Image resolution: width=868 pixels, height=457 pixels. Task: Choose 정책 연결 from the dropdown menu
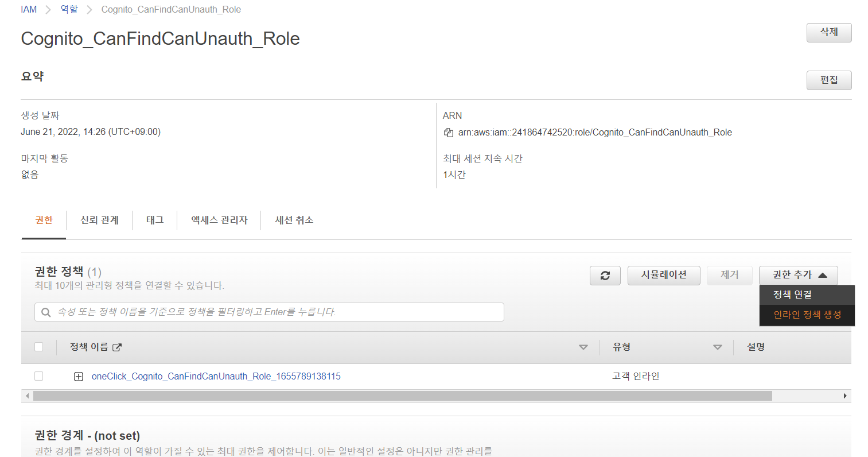[x=807, y=295]
